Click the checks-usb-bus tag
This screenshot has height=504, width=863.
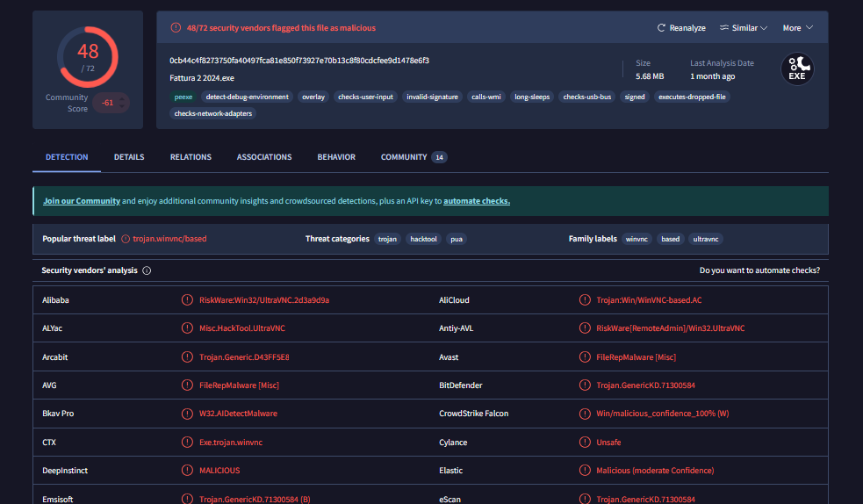click(x=586, y=97)
